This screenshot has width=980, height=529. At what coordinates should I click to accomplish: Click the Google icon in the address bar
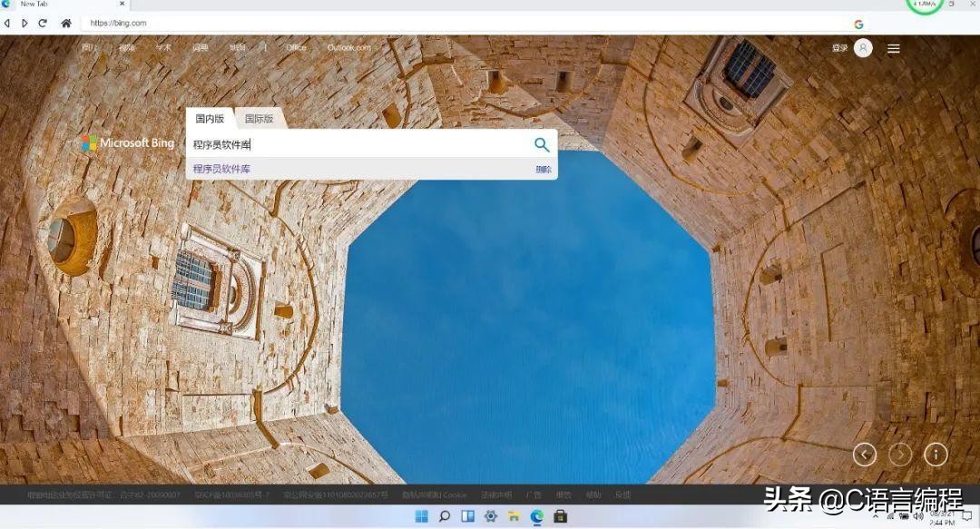[858, 23]
